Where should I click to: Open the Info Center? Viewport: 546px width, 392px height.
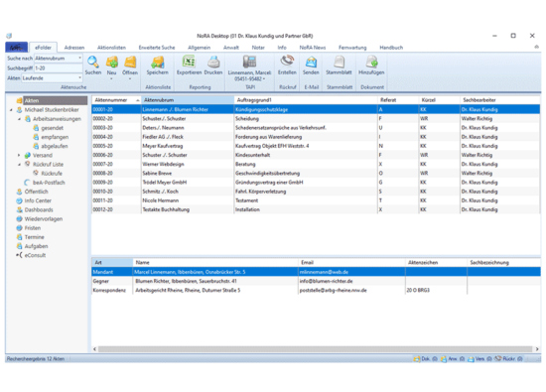[38, 200]
